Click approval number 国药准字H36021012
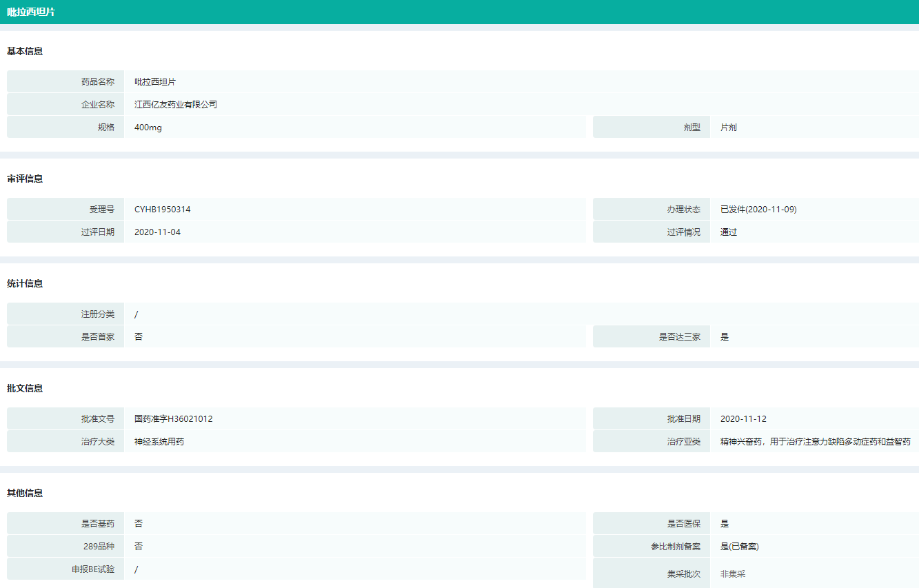The image size is (919, 588). click(x=174, y=419)
